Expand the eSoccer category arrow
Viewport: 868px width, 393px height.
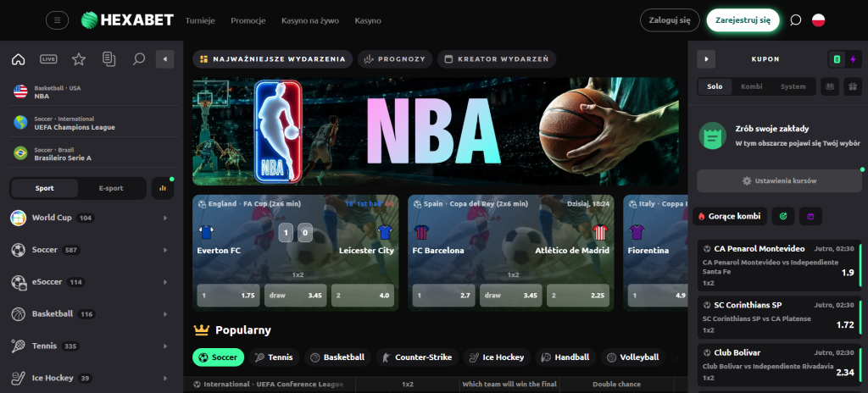[165, 282]
